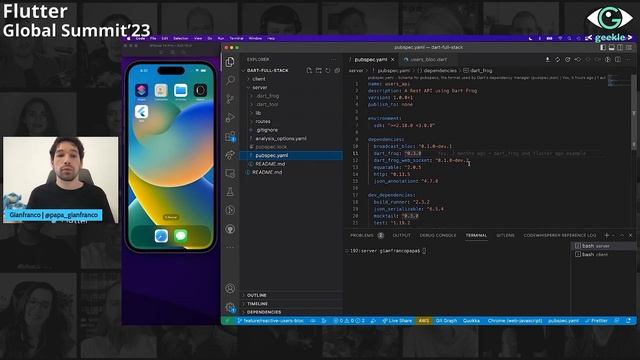Open the Selection menu in menu bar

tap(180, 38)
